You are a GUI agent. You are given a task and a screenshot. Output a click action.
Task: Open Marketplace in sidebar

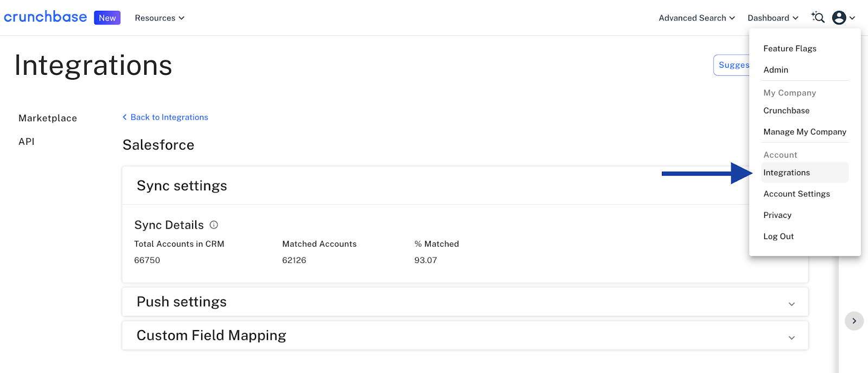tap(48, 118)
